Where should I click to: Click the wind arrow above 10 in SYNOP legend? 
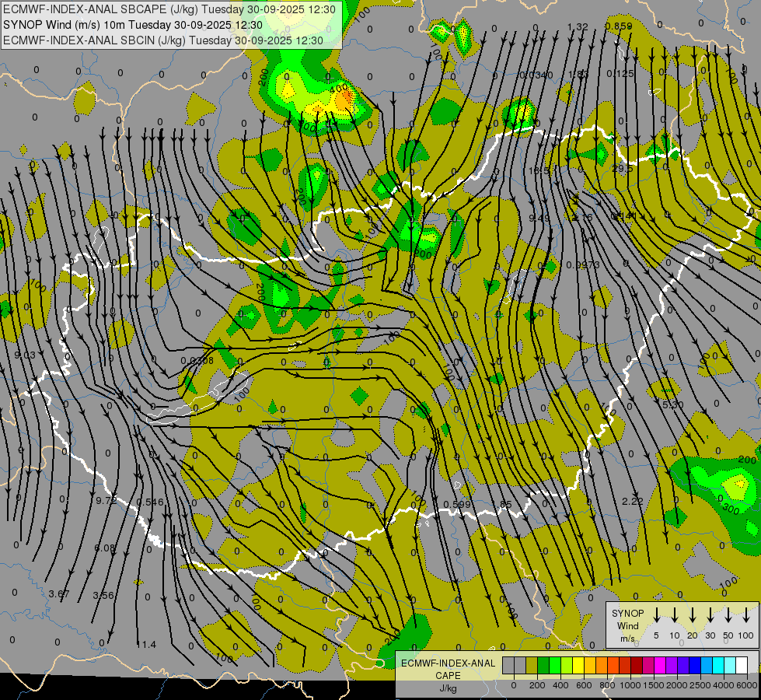click(x=675, y=614)
